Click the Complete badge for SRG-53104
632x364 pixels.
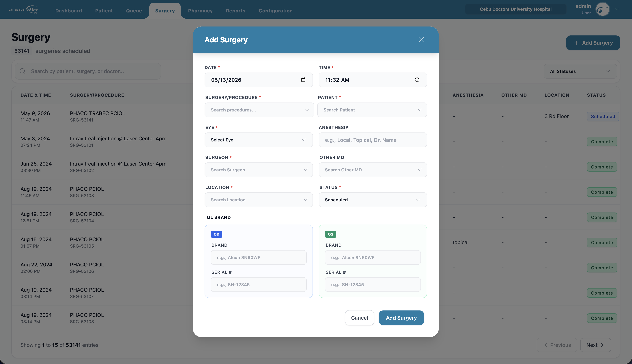pos(602,217)
